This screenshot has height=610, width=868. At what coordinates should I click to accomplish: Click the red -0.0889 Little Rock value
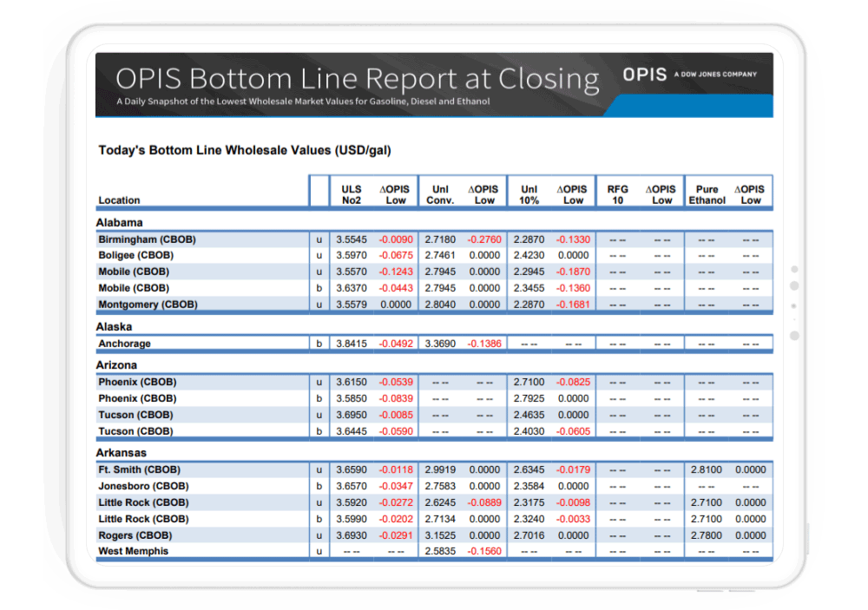[x=484, y=502]
